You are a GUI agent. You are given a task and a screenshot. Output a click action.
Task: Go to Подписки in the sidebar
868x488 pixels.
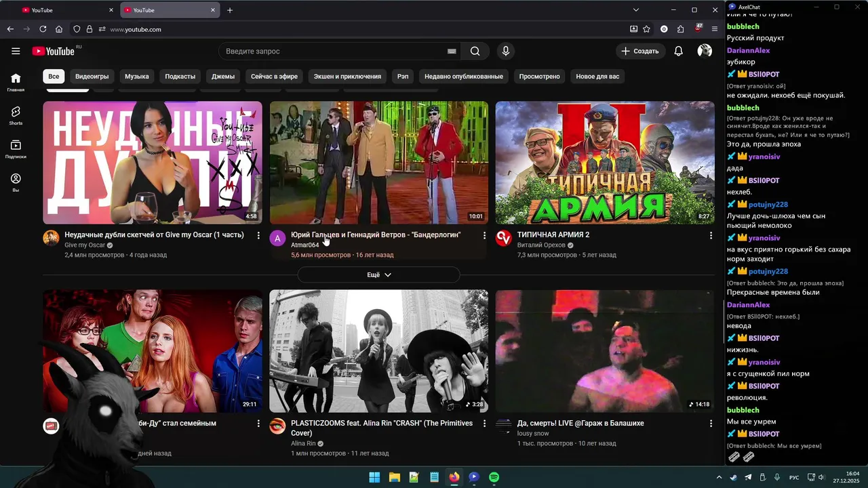coord(16,149)
